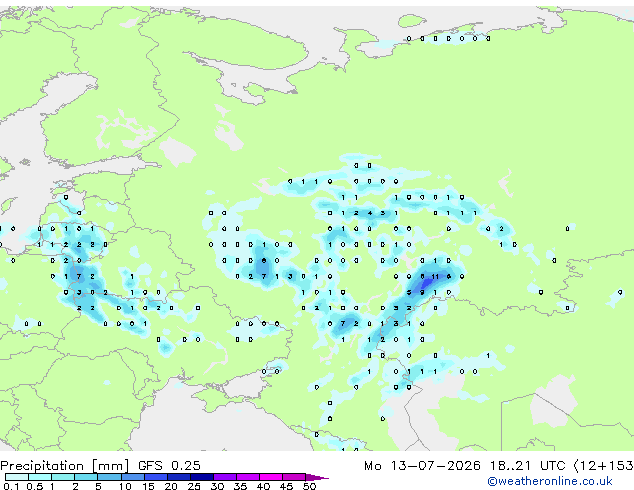Click the legend label '30'
Image resolution: width=634 pixels, height=490 pixels.
pos(217,486)
